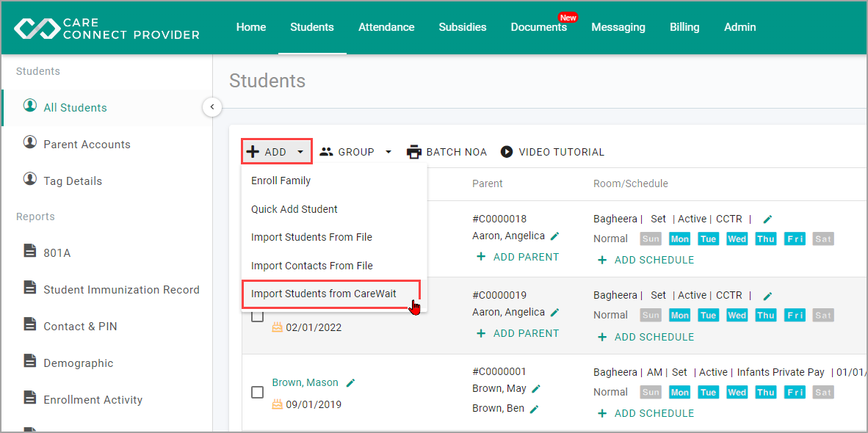Viewport: 868px width, 433px height.
Task: Click the parent name Brown, May
Action: pyautogui.click(x=499, y=389)
